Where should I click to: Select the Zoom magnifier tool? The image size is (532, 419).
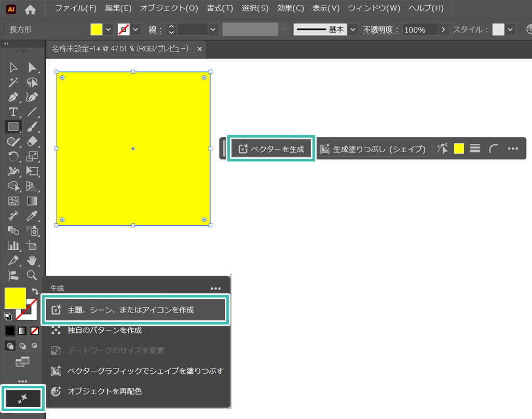coord(32,275)
